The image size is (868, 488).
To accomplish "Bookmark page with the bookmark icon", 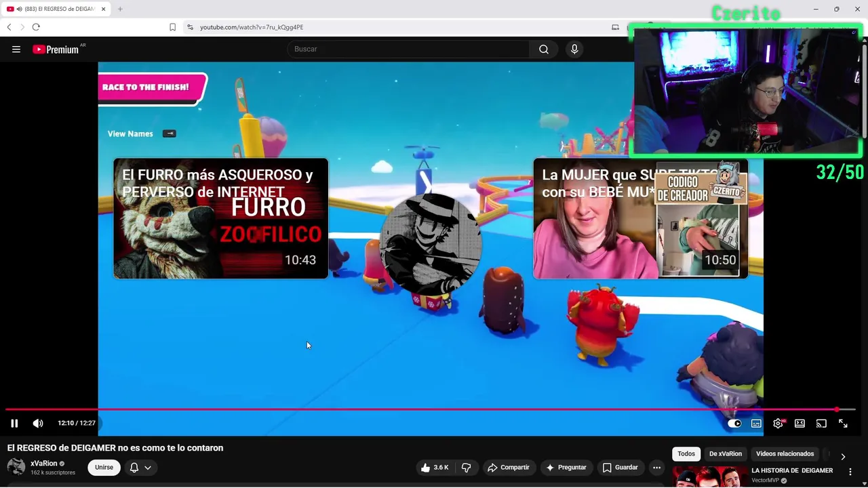I will pos(172,27).
